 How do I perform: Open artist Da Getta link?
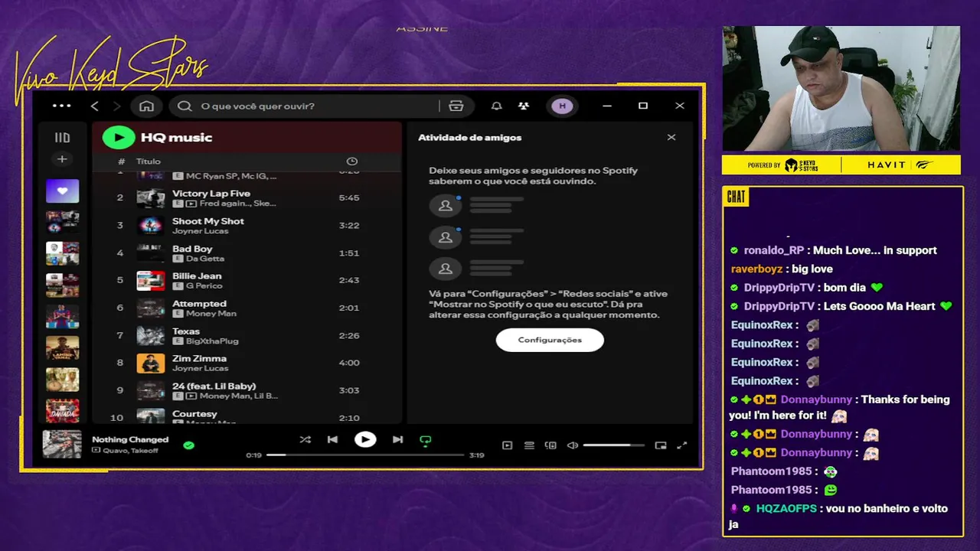click(x=205, y=259)
